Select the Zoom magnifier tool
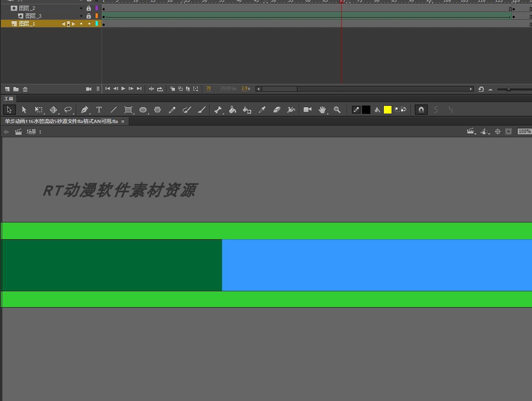 (x=337, y=110)
